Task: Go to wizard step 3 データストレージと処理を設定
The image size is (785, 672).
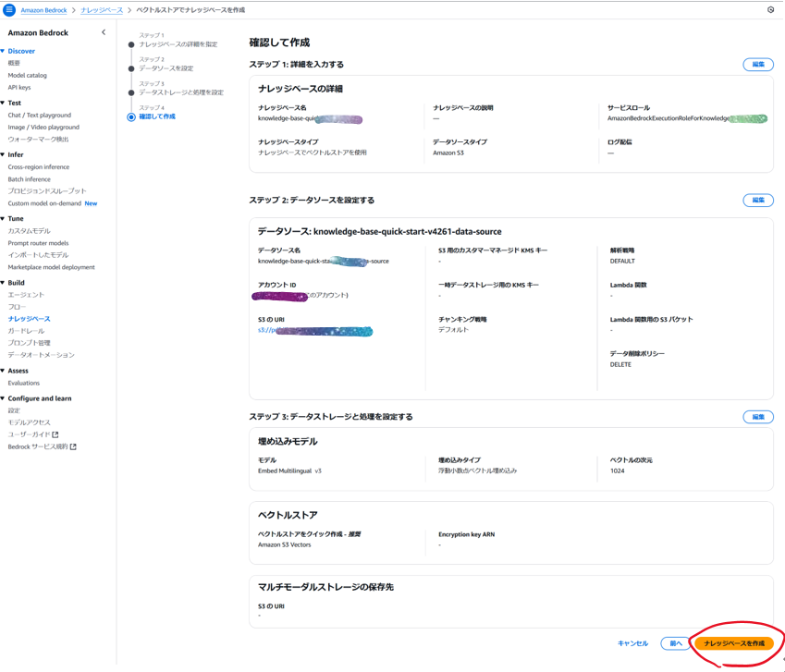Action: pos(181,92)
